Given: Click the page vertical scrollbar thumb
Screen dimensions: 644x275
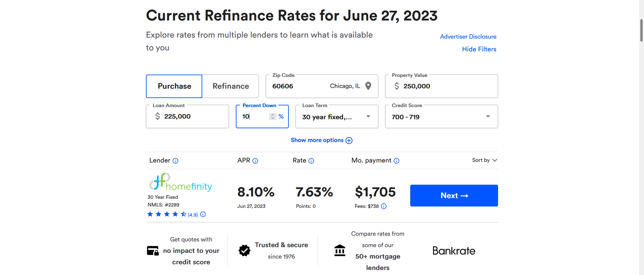Looking at the screenshot, I should pyautogui.click(x=641, y=30).
